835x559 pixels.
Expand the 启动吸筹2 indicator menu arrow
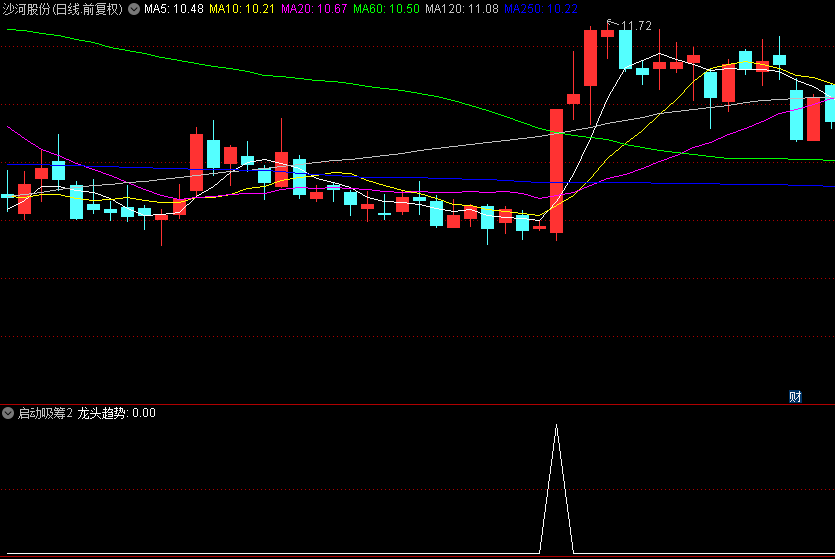8,413
